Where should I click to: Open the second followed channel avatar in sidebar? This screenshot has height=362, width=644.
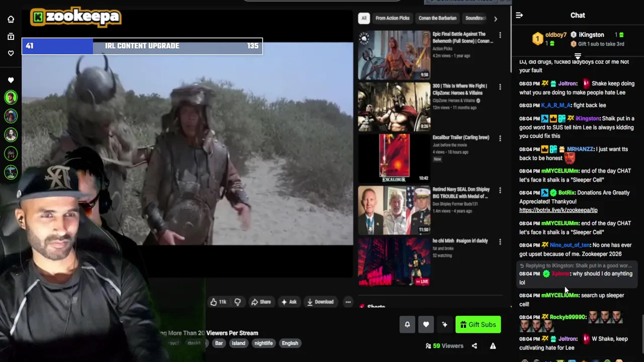(x=11, y=116)
